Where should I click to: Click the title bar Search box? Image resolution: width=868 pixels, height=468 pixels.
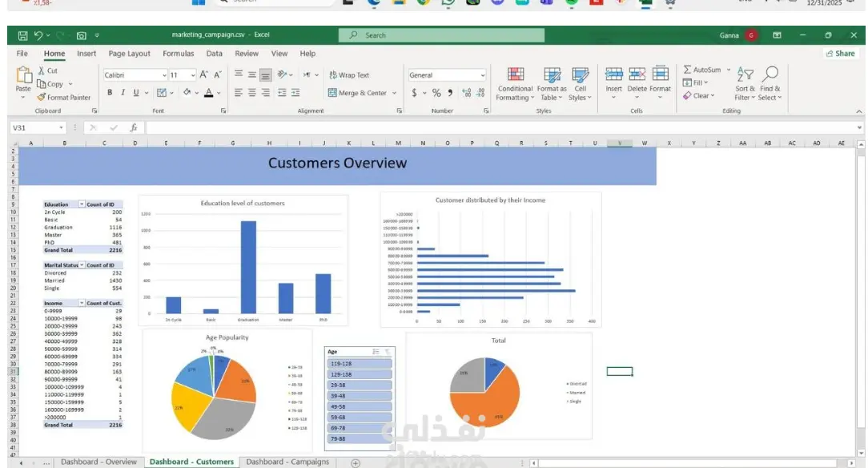tap(441, 35)
